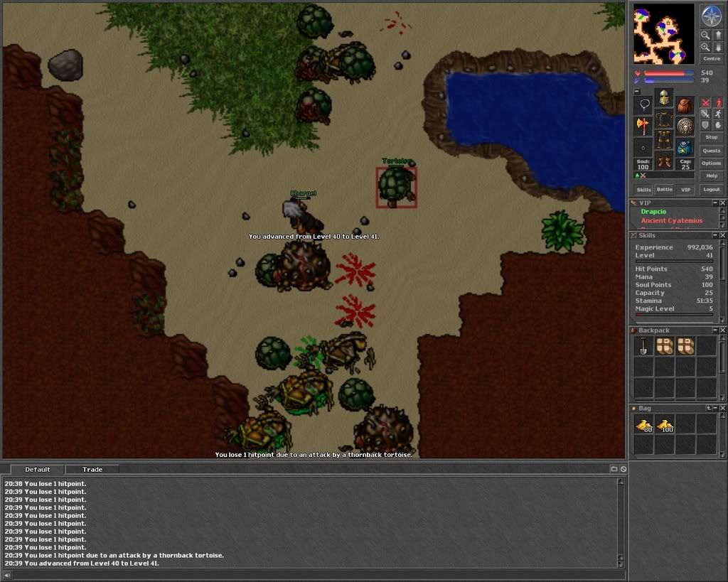Enable defensive shield fight mode
This screenshot has width=728, height=582.
point(705,125)
